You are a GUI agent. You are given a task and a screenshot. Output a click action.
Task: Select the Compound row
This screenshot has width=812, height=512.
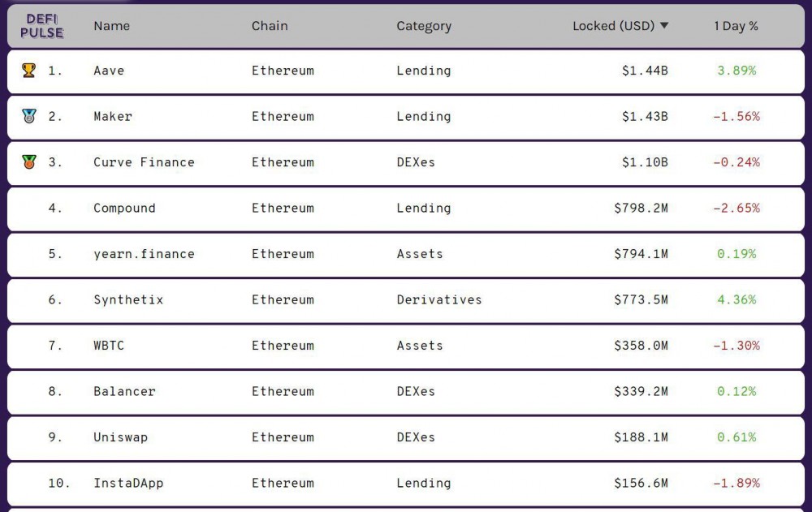click(x=124, y=208)
